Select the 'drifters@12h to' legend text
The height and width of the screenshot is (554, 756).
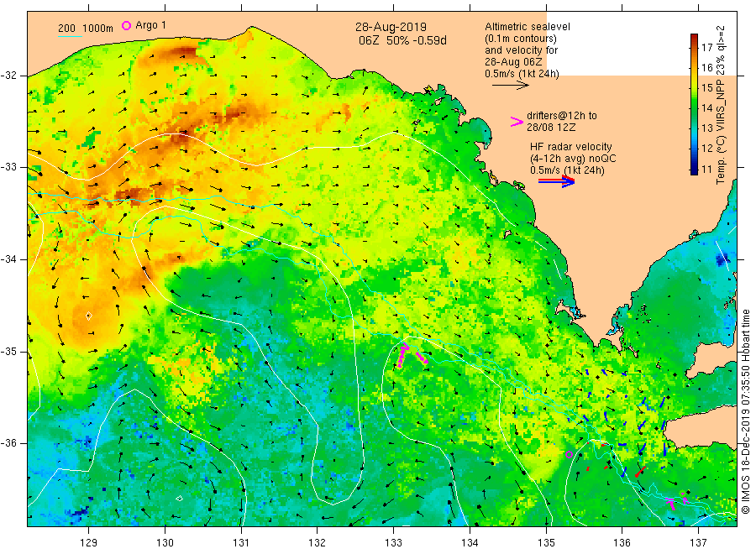coord(562,116)
